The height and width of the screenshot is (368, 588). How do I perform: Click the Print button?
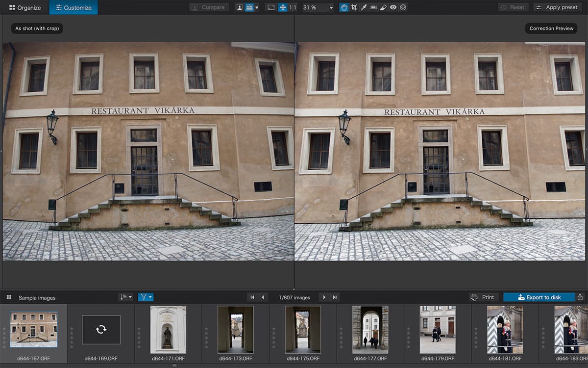coord(483,297)
